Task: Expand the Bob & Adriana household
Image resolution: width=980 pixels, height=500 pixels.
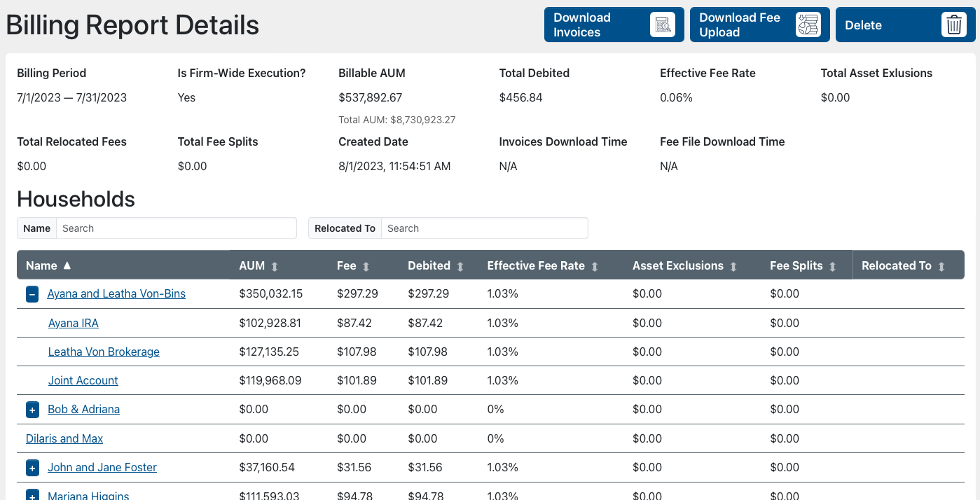Action: tap(32, 410)
